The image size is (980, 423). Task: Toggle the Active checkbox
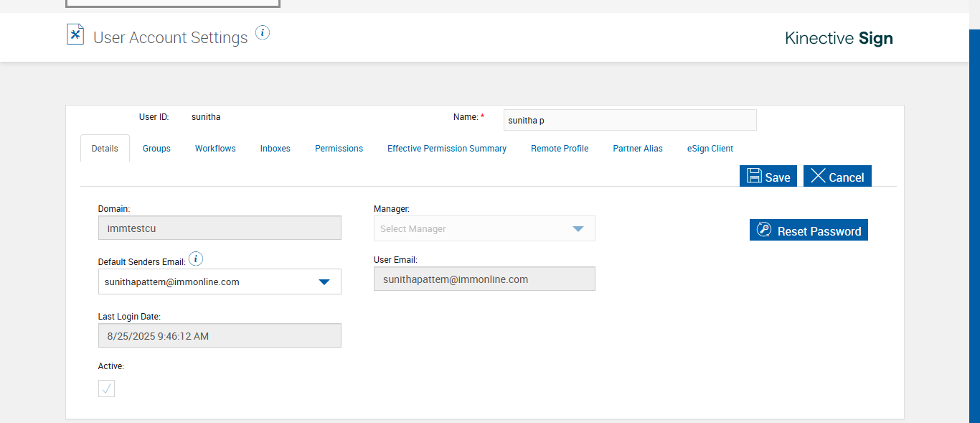(106, 389)
